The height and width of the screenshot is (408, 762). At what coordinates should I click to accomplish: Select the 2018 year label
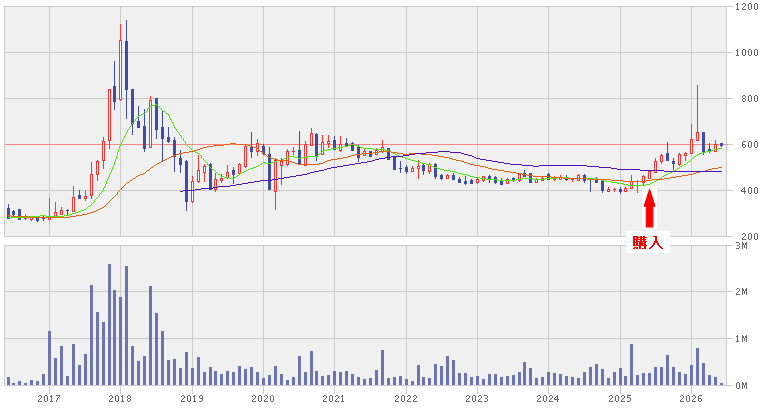(x=120, y=399)
